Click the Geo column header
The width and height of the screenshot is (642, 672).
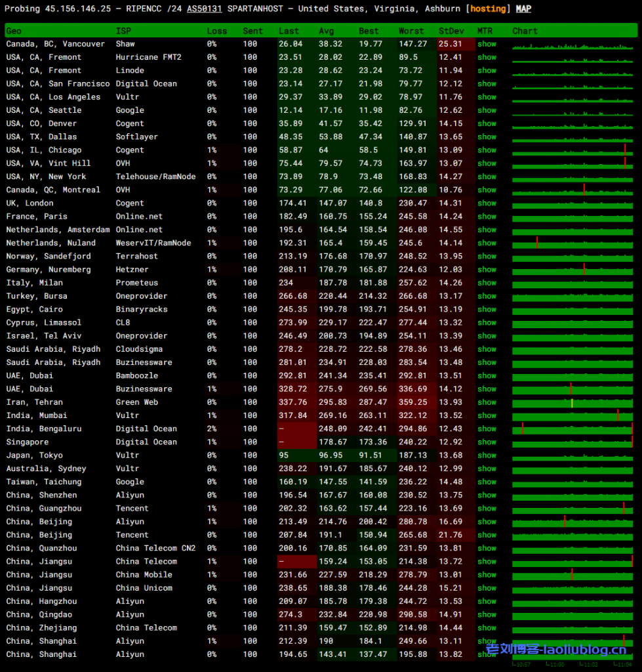[14, 31]
